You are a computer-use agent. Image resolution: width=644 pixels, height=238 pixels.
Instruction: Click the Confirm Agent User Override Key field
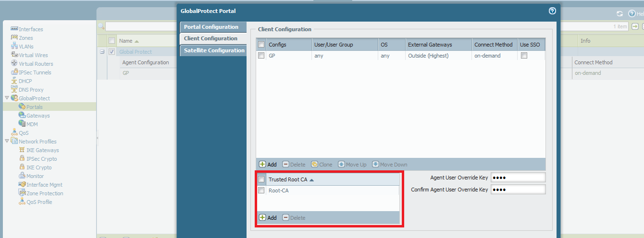518,190
